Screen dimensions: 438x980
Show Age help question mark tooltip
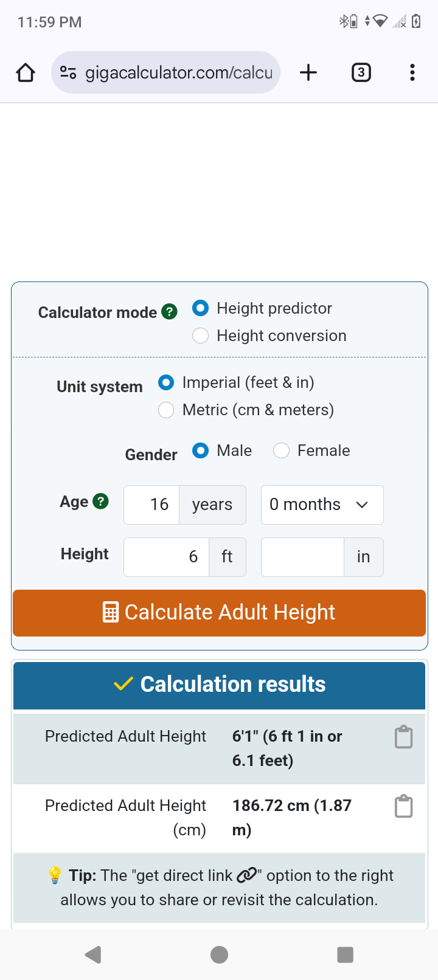coord(100,502)
